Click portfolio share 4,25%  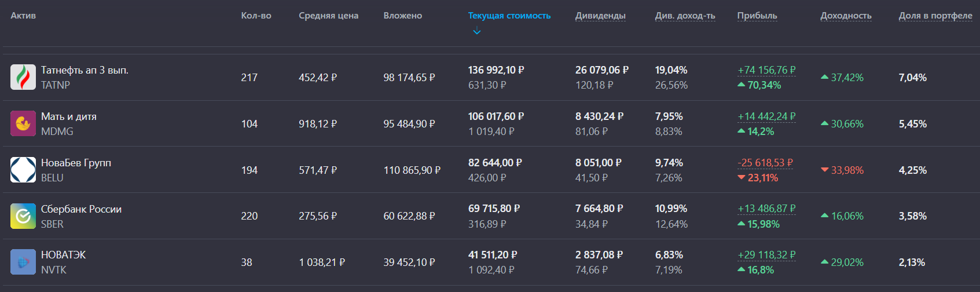913,170
